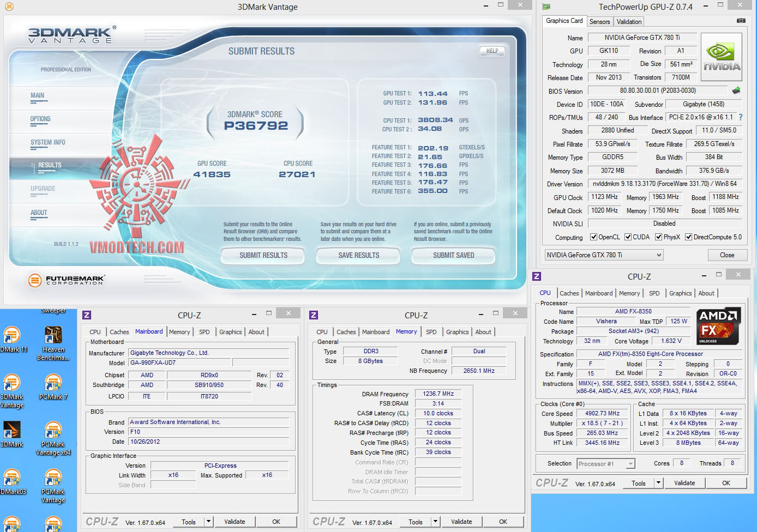Click the title icon of the CPU-Z Memory window
The height and width of the screenshot is (532, 757).
pos(314,315)
